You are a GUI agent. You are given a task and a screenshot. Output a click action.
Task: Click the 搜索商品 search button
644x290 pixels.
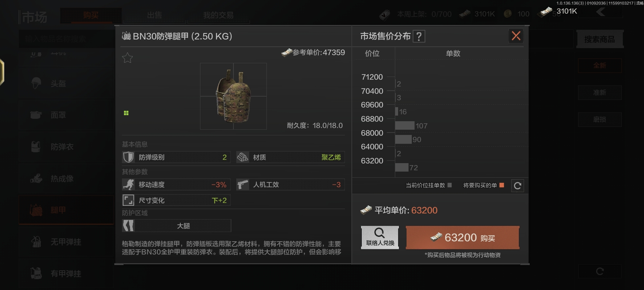tap(600, 39)
